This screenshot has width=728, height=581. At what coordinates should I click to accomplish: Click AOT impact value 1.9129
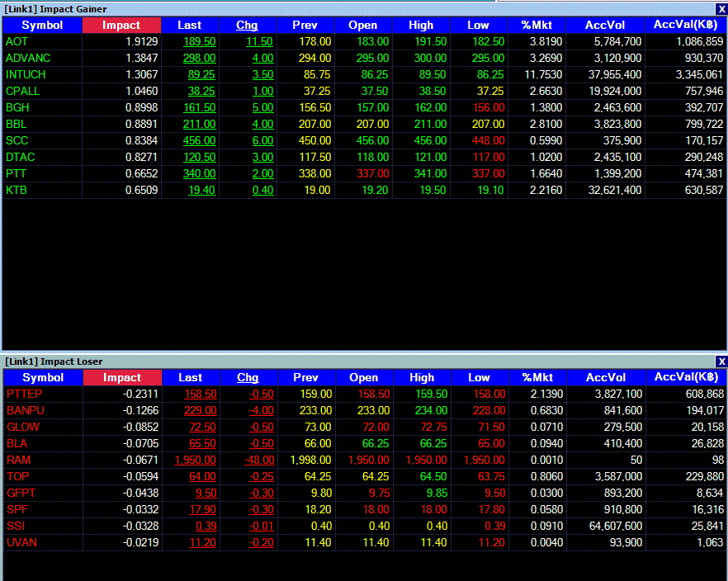click(x=142, y=41)
